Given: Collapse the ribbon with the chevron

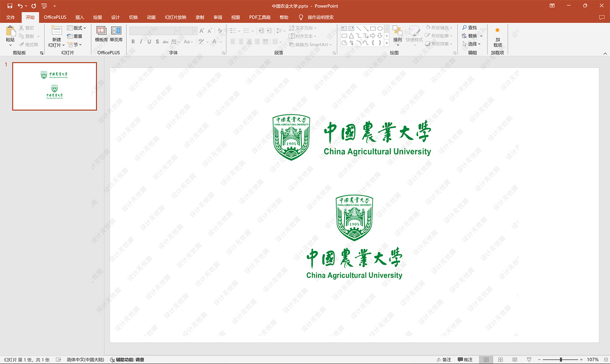Looking at the screenshot, I should [x=605, y=53].
